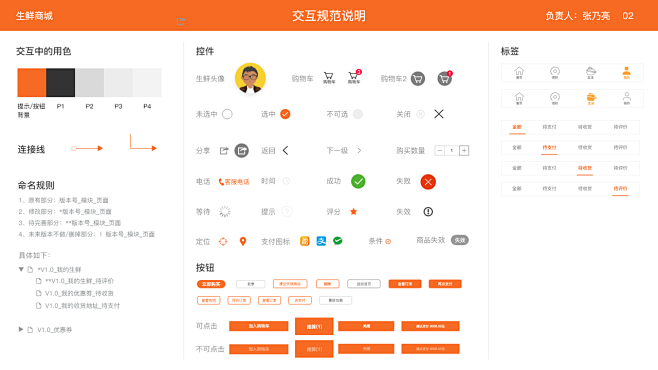Select 全部 in the tab row where 待评价 is active
Image resolution: width=658 pixels, height=370 pixels.
click(x=517, y=189)
